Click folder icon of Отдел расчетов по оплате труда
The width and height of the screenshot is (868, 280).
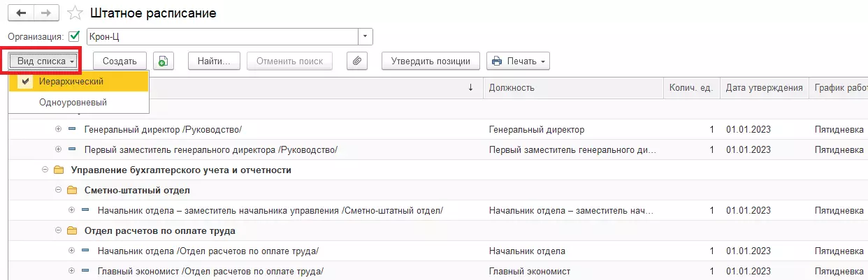[72, 230]
